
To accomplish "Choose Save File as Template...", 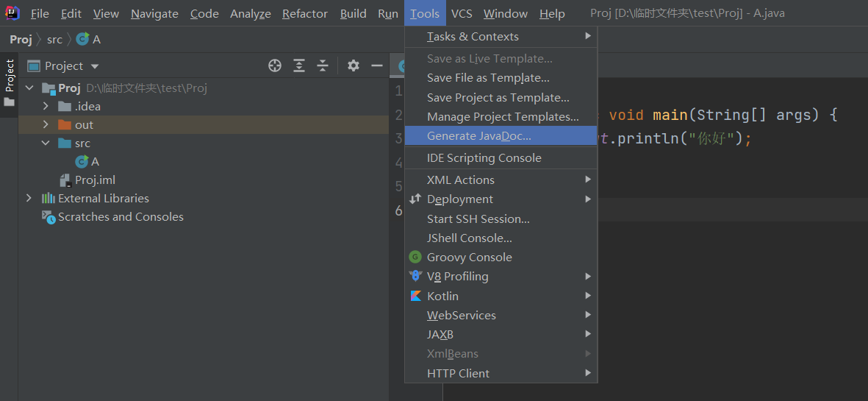I will coord(501,78).
